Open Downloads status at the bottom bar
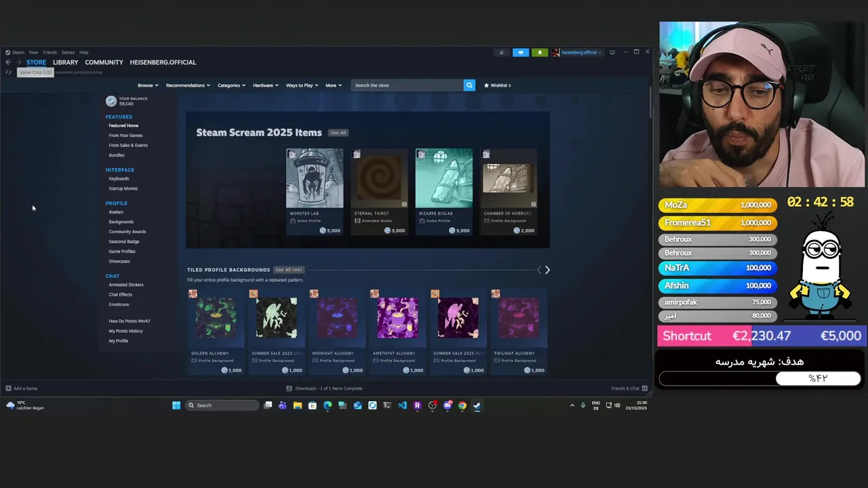This screenshot has height=488, width=868. [x=324, y=388]
